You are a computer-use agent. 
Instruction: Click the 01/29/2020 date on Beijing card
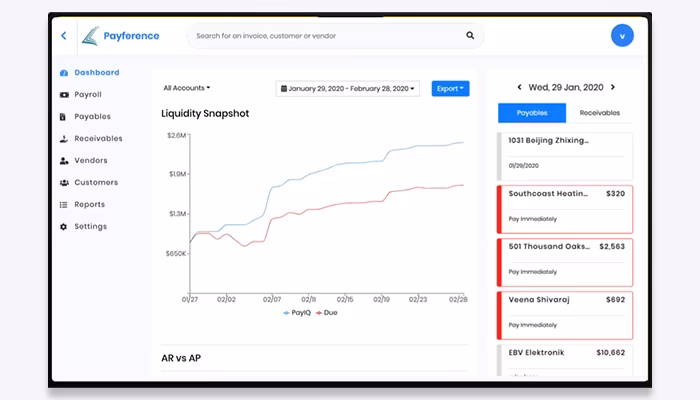(x=523, y=166)
